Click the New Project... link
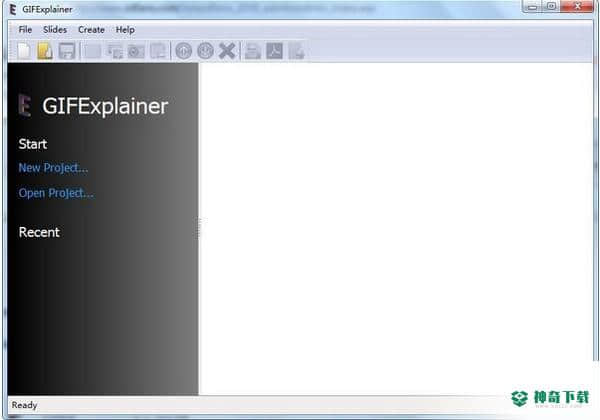This screenshot has width=600, height=420. pos(53,168)
